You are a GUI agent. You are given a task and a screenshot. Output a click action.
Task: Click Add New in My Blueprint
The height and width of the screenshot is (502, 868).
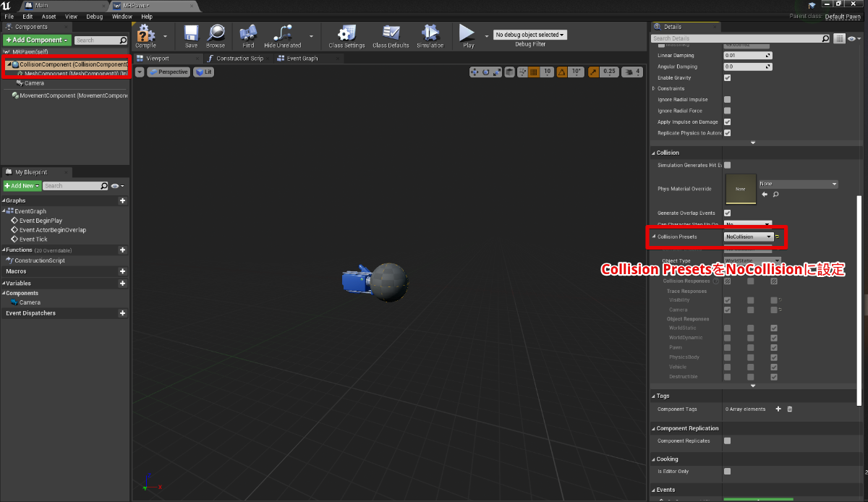(22, 186)
